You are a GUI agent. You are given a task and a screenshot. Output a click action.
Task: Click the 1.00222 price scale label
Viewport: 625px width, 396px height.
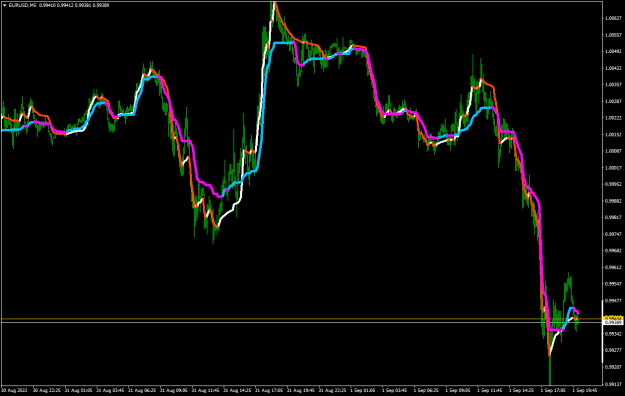(x=613, y=118)
